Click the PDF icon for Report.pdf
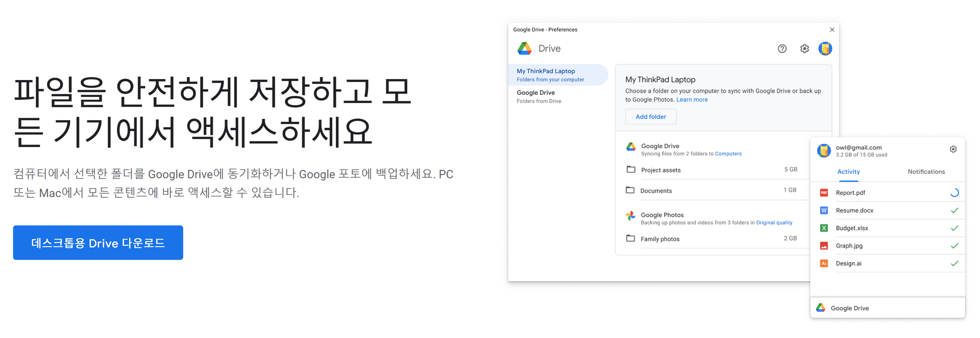The image size is (980, 338). pos(824,193)
